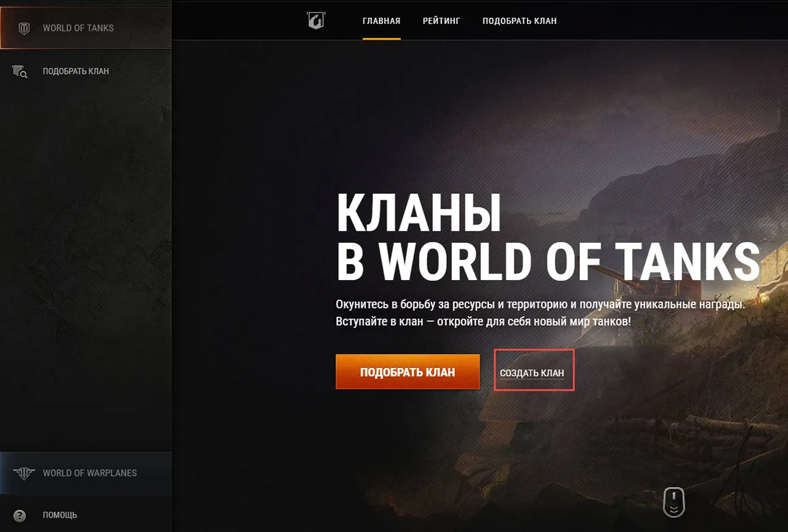Open the РЕЙТИНГ tab

[441, 21]
